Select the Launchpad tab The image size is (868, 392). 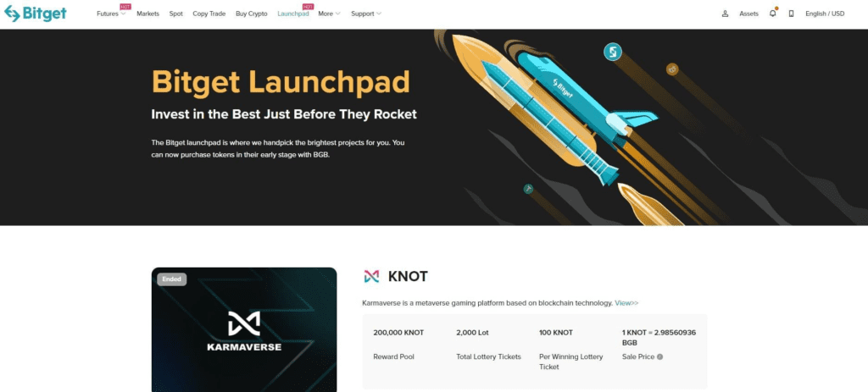(292, 14)
